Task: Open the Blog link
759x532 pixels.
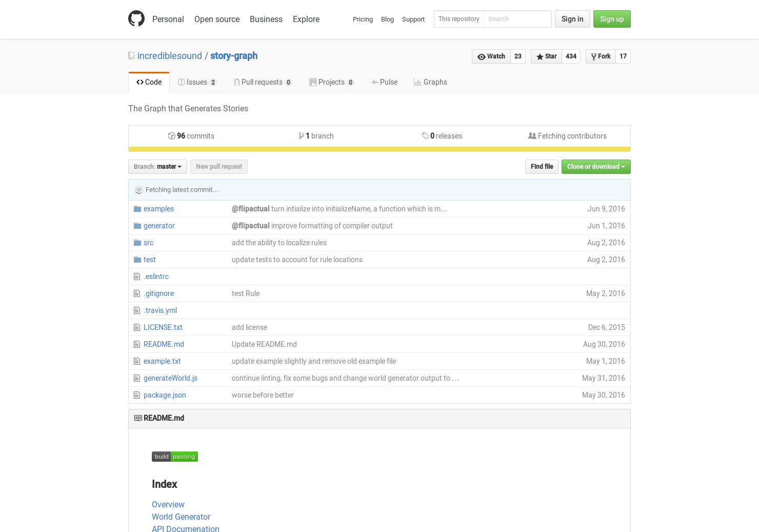Action: (387, 19)
